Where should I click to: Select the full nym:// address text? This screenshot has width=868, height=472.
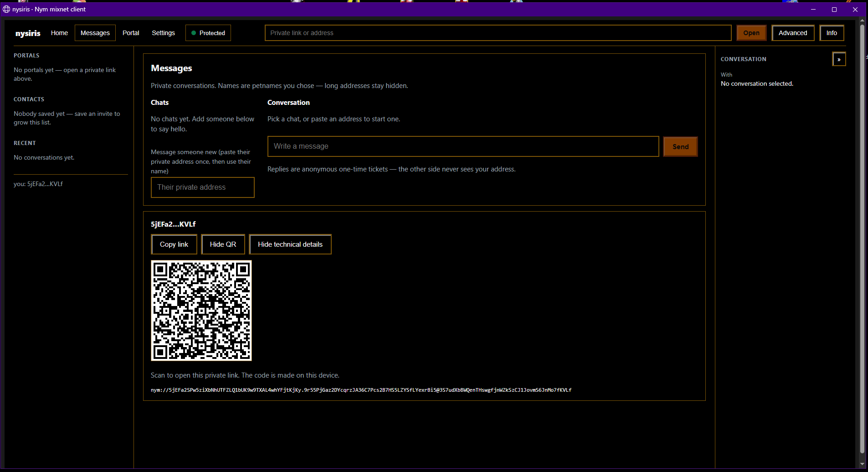pyautogui.click(x=361, y=390)
